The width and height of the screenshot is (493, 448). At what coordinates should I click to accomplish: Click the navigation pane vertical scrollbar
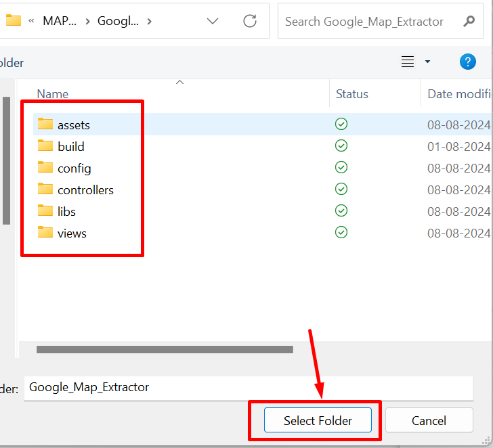click(x=6, y=160)
